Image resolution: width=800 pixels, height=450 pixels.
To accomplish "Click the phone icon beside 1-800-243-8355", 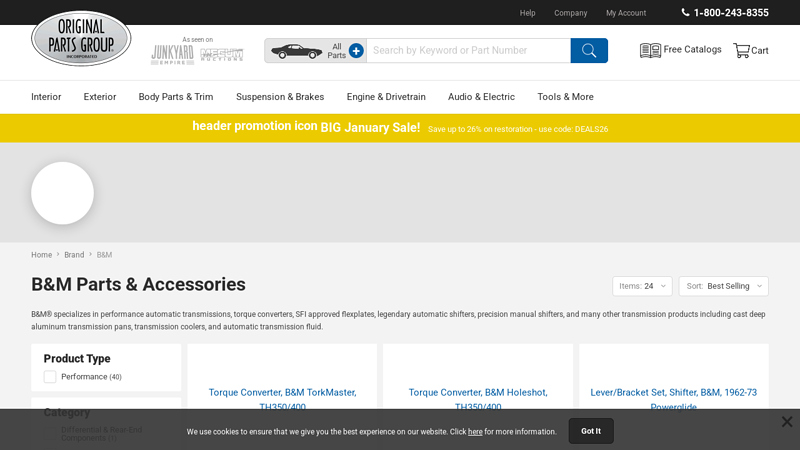I will [685, 12].
